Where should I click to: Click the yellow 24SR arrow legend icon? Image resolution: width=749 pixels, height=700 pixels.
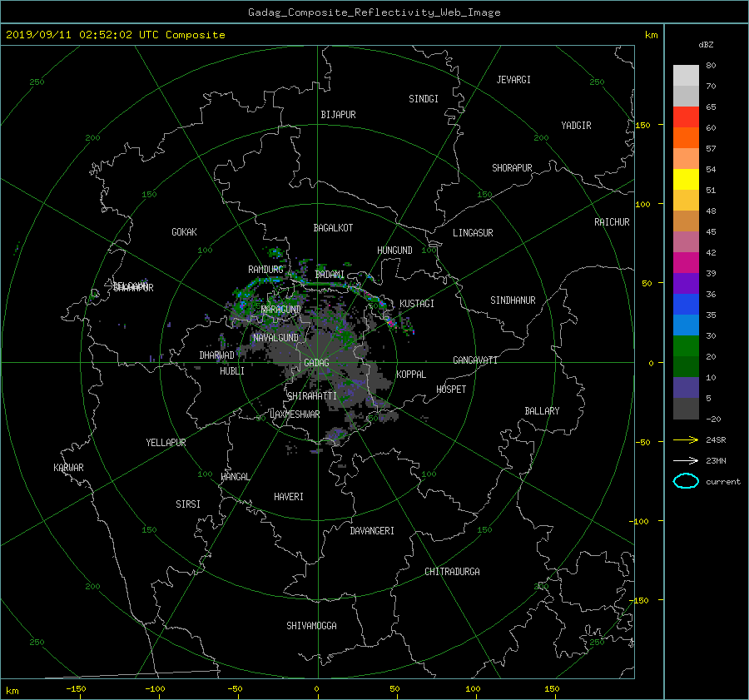coord(686,439)
